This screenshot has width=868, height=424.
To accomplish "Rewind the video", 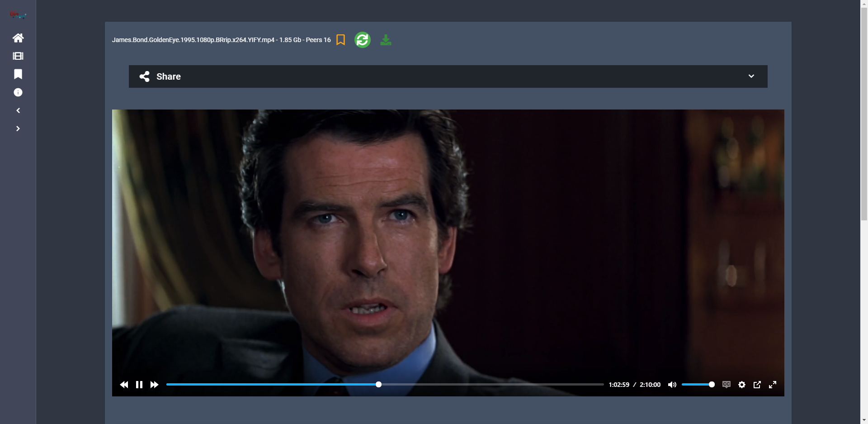I will [x=124, y=385].
